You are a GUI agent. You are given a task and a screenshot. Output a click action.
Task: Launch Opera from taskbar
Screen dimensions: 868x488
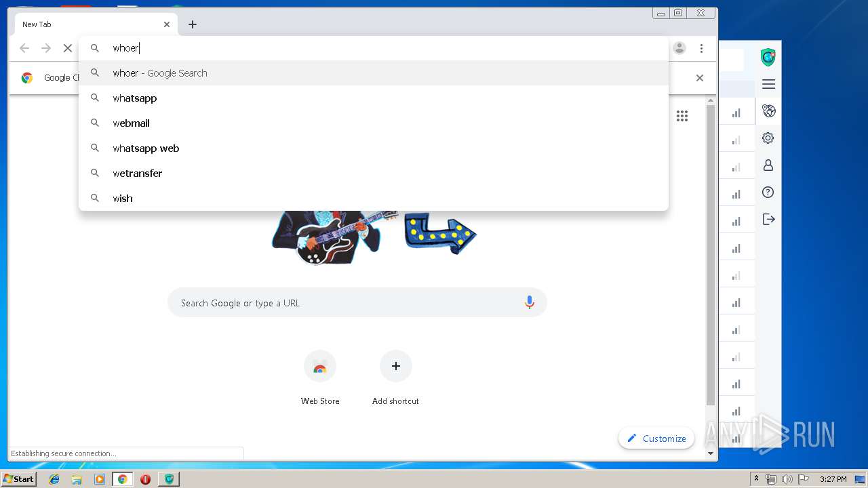(x=145, y=479)
